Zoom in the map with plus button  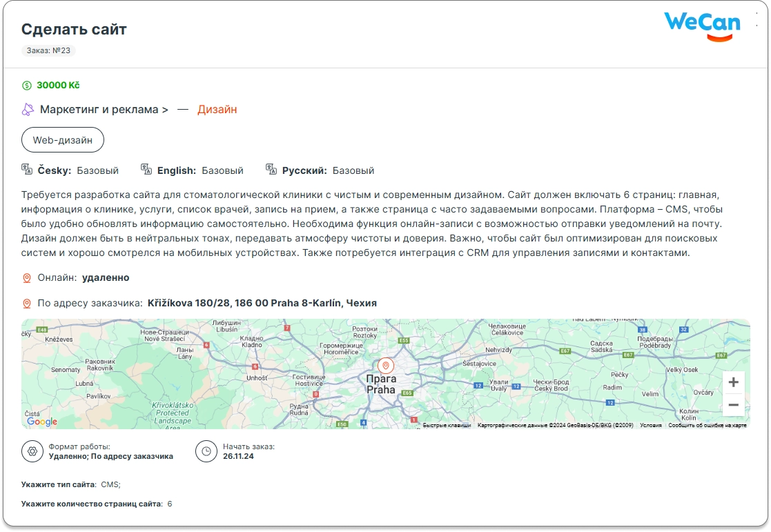pos(733,382)
